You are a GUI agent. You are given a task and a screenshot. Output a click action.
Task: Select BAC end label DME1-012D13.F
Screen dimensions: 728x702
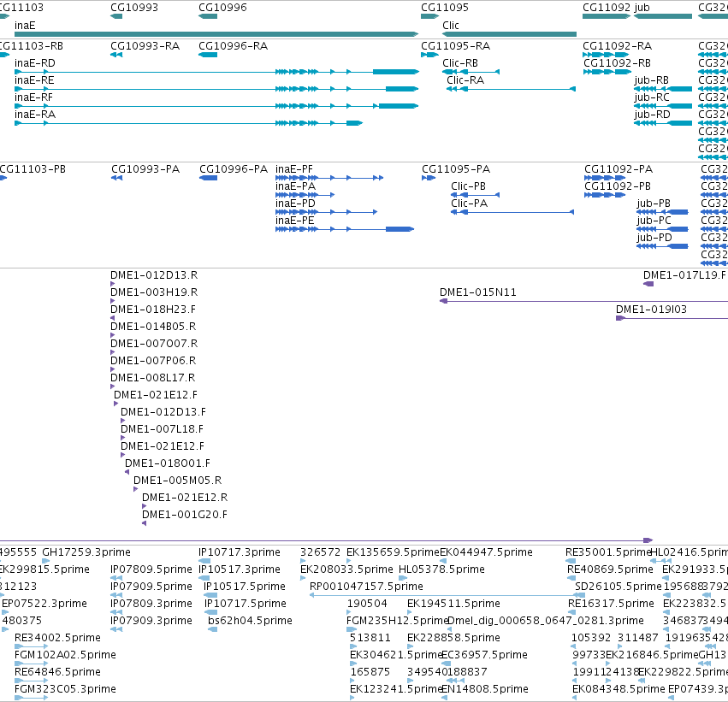163,412
